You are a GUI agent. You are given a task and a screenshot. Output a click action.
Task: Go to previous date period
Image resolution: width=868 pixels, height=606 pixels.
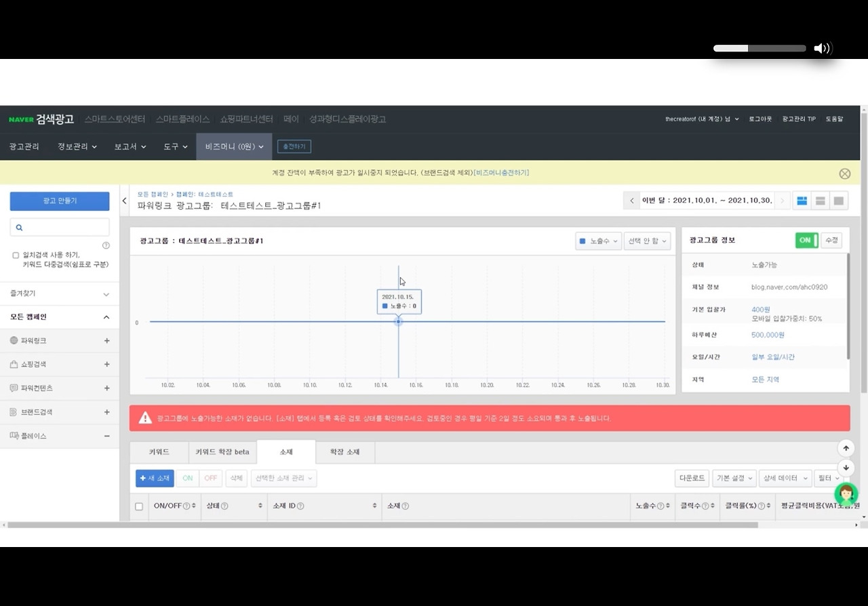click(x=632, y=201)
